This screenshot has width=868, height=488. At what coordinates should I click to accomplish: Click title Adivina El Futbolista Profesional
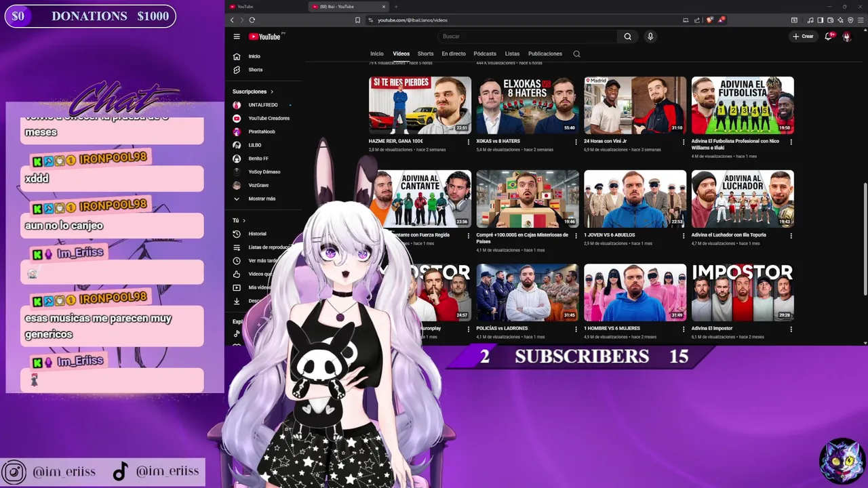[735, 144]
